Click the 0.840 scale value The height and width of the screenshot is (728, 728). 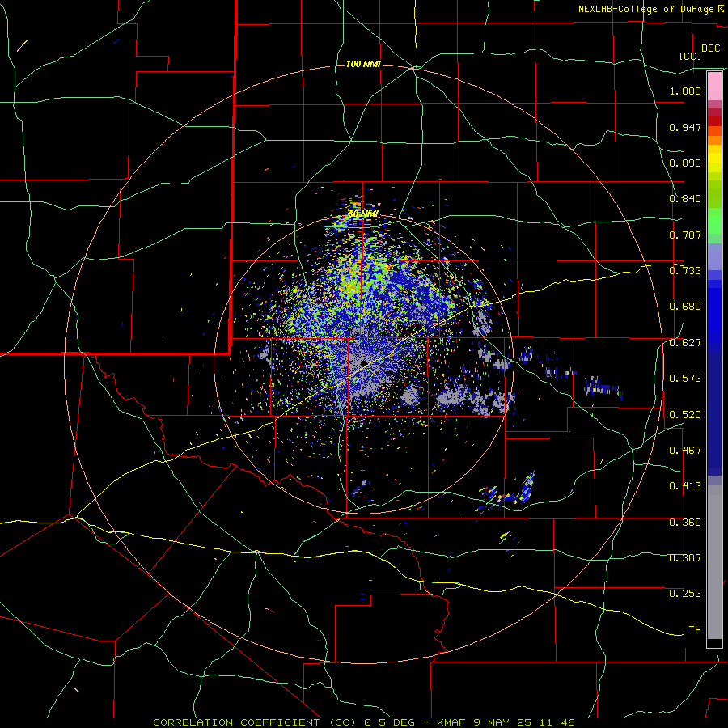click(685, 199)
